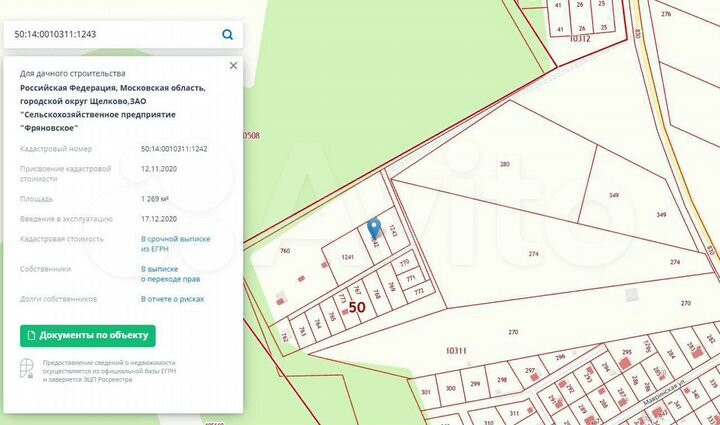Click the blue map pin marker

375,228
